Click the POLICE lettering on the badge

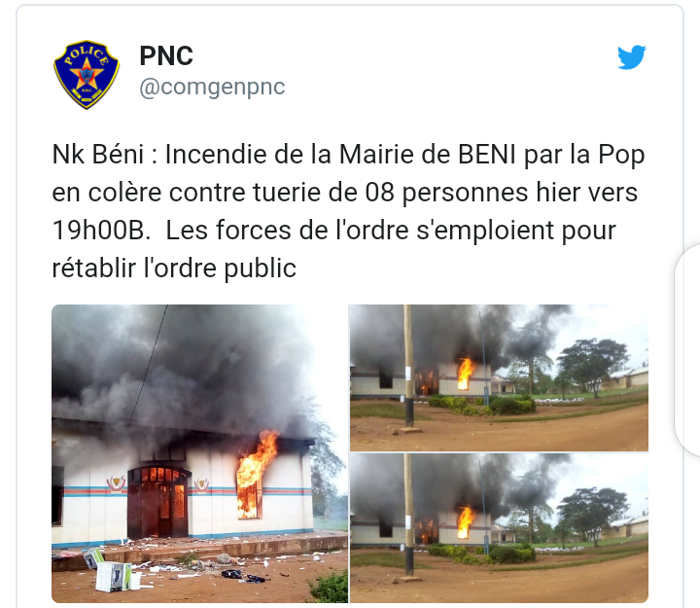pyautogui.click(x=87, y=54)
